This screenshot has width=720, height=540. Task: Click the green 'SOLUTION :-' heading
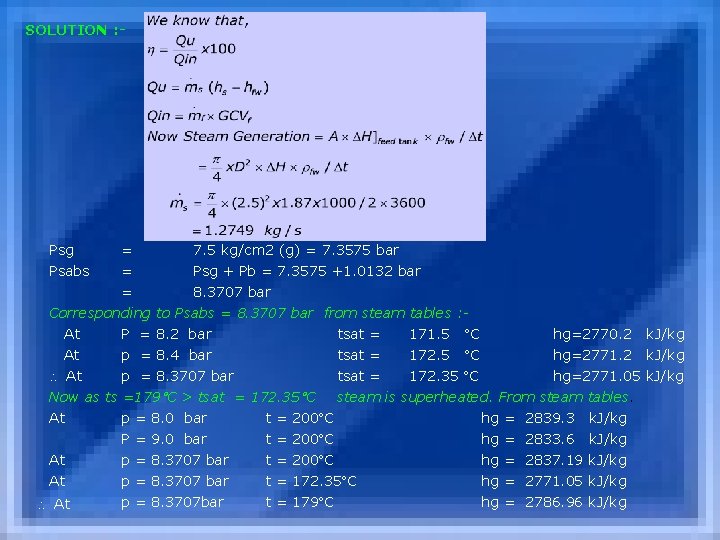tap(75, 30)
